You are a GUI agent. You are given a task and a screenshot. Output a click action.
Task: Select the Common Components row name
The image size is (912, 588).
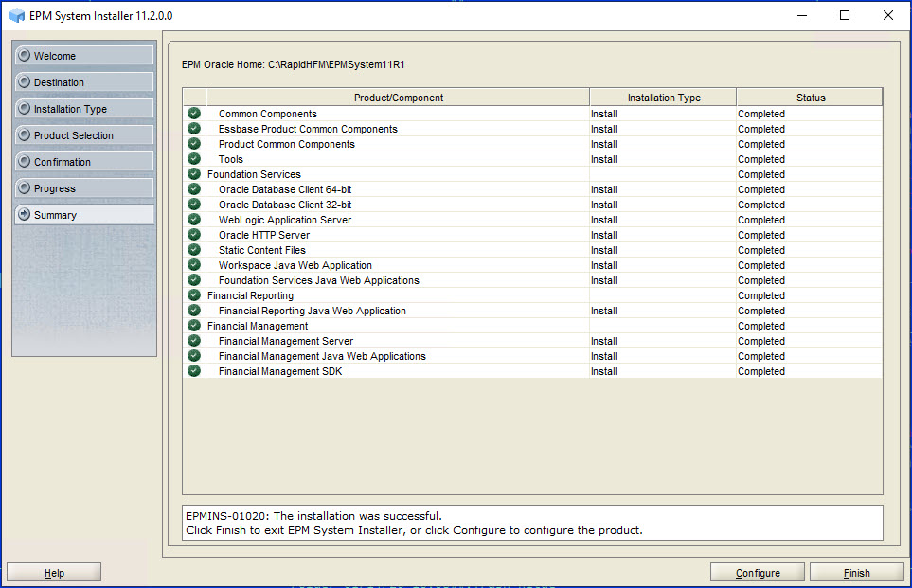click(x=268, y=114)
